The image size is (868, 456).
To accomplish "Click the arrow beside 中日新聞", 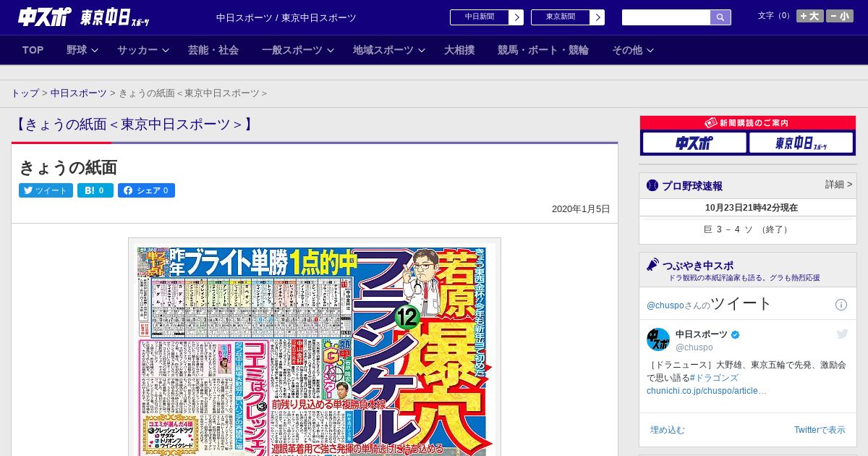I will (516, 17).
